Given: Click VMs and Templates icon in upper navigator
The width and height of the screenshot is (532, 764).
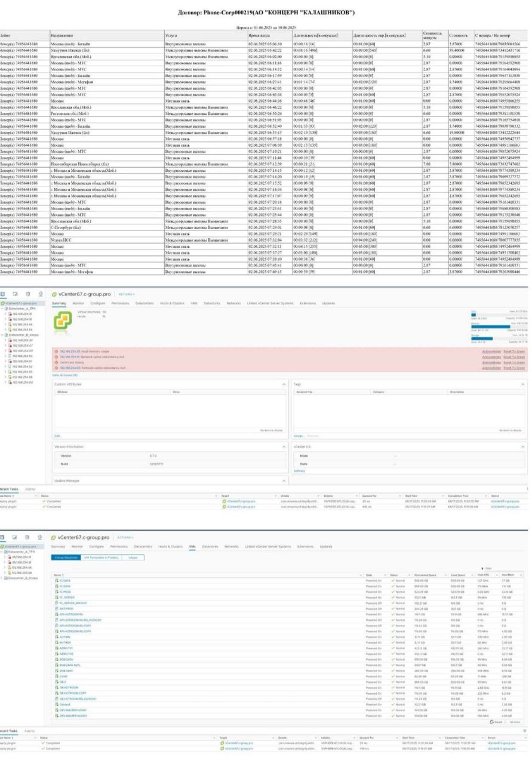Looking at the screenshot, I should (x=15, y=294).
